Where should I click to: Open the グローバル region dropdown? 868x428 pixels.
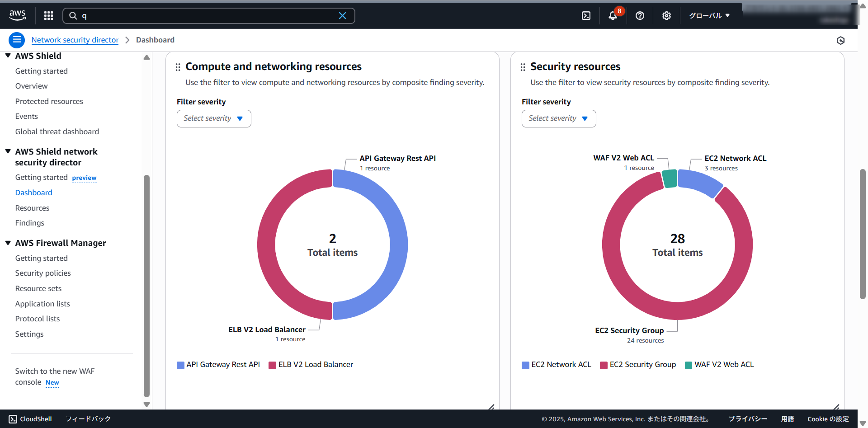tap(709, 16)
